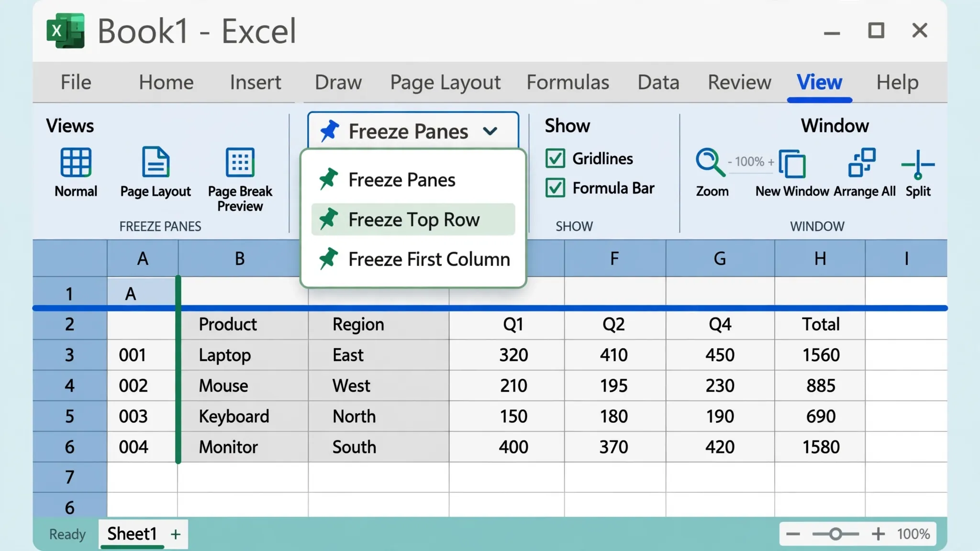Click zoom out minus in status bar
Screen dimensions: 980x551
coord(793,534)
